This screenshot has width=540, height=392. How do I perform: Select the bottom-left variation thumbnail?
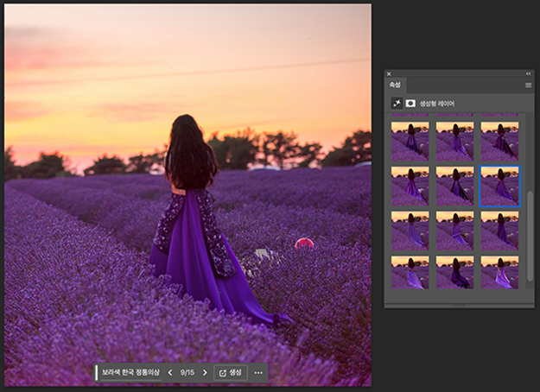[x=410, y=272]
